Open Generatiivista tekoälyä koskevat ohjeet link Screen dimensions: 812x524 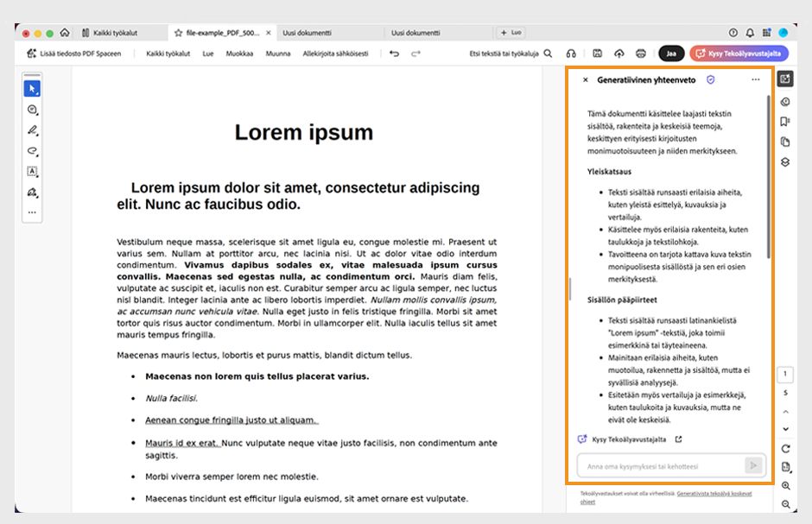click(714, 494)
